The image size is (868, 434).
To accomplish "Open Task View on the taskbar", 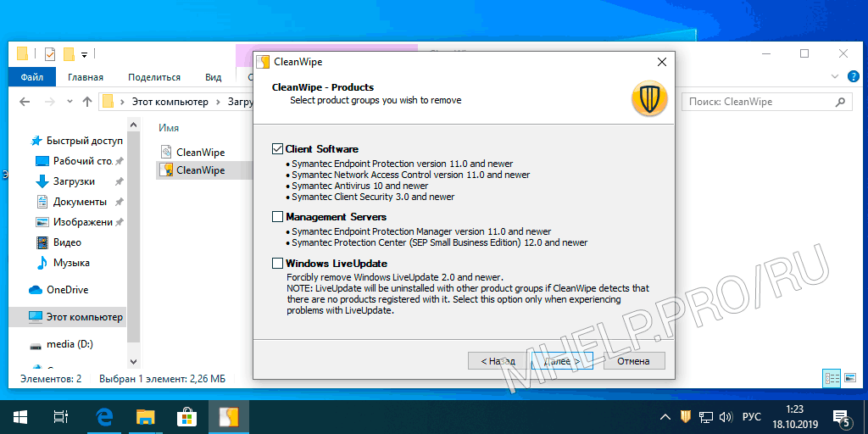I will coord(61,416).
